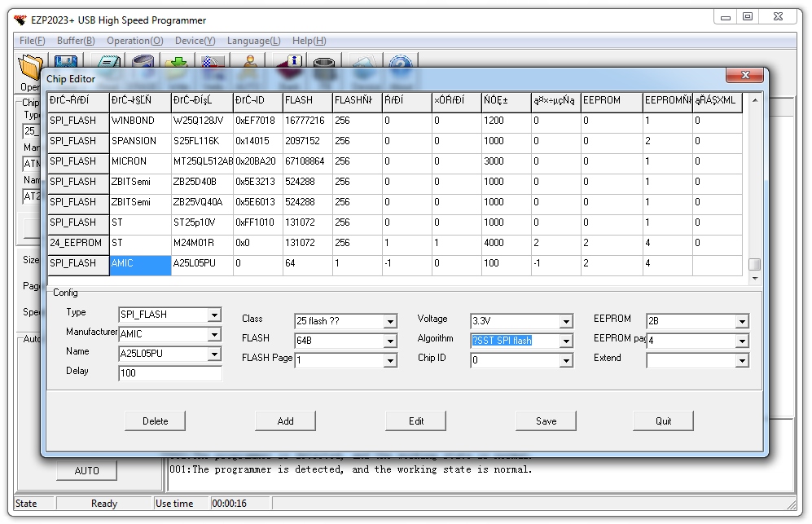Click the green download arrow toolbar icon
This screenshot has width=812, height=524.
pos(177,62)
